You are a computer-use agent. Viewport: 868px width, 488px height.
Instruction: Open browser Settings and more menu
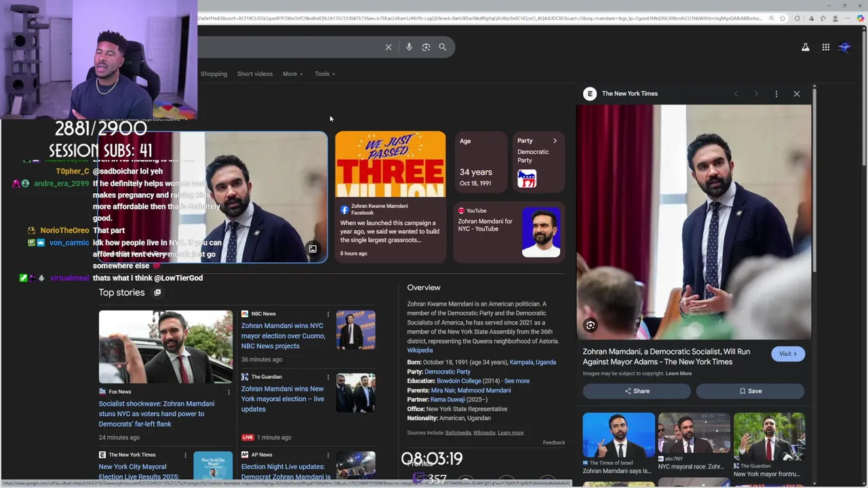[x=848, y=18]
